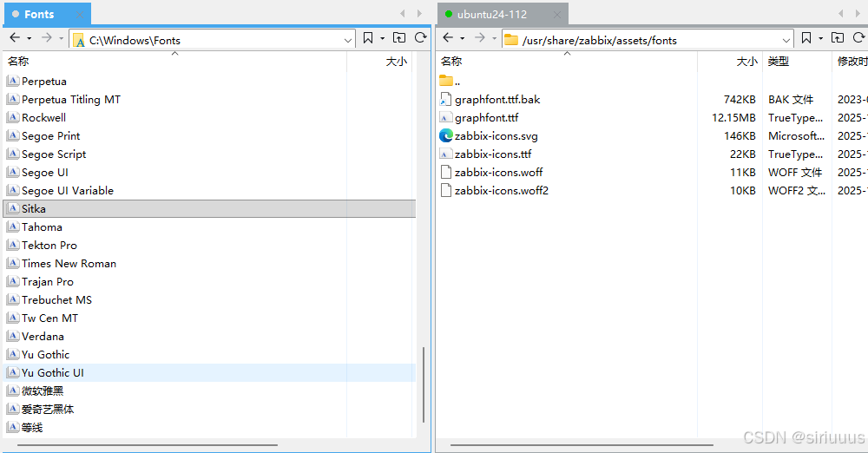
Task: Refresh the Fonts pane
Action: [x=421, y=37]
